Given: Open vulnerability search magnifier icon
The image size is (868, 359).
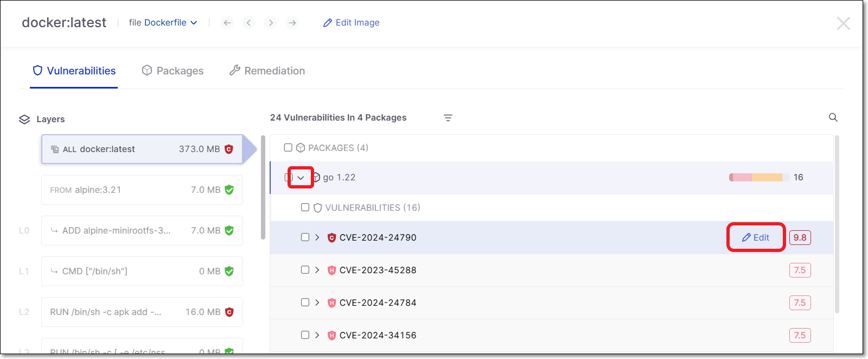Looking at the screenshot, I should 833,117.
